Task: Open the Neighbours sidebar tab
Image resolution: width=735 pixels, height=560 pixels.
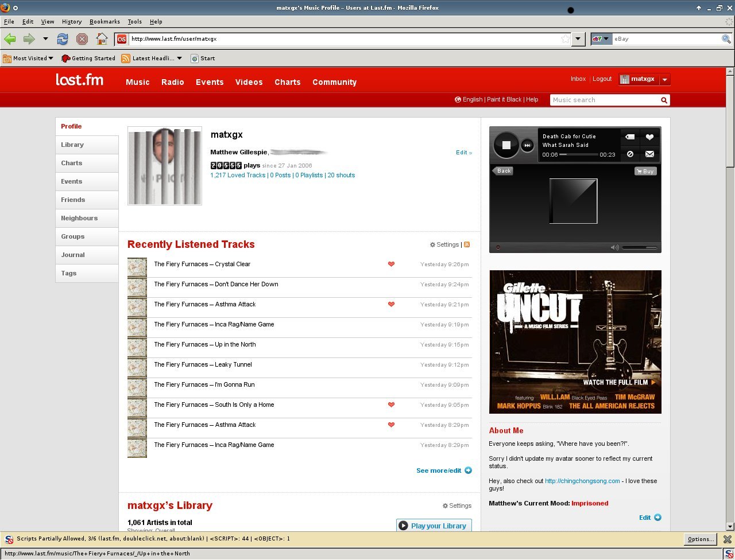Action: point(87,218)
